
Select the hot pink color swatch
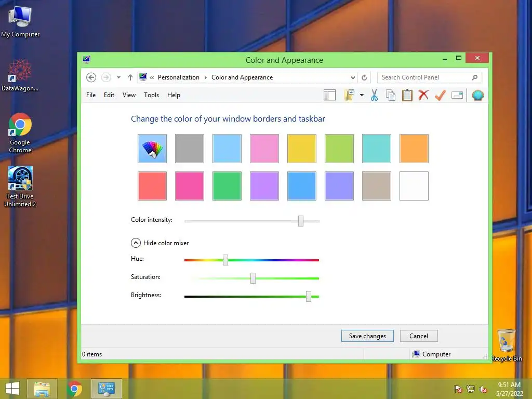[x=190, y=186]
